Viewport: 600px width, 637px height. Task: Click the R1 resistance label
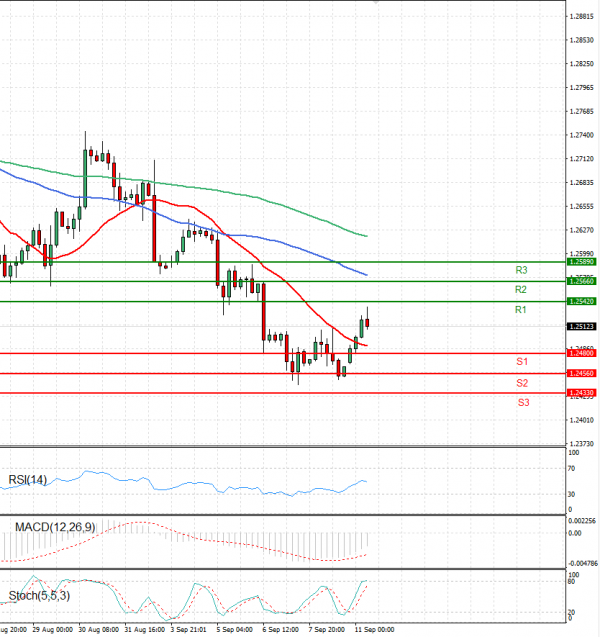[520, 310]
